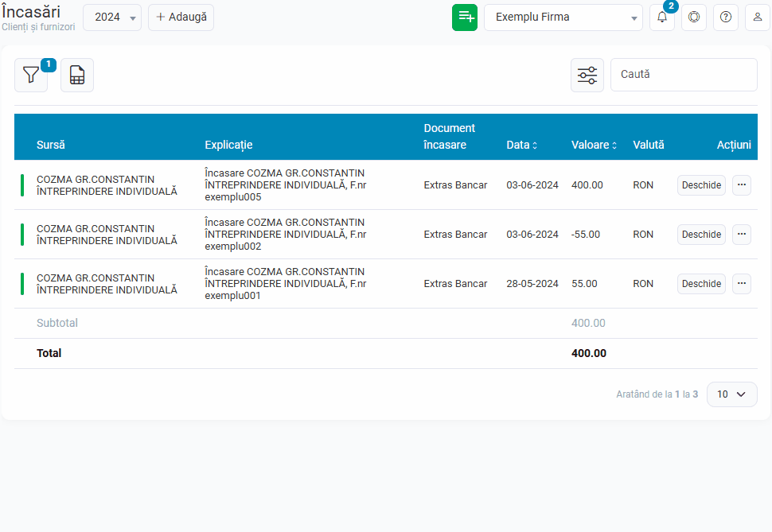Click Deschide for the -55.00 row

701,235
